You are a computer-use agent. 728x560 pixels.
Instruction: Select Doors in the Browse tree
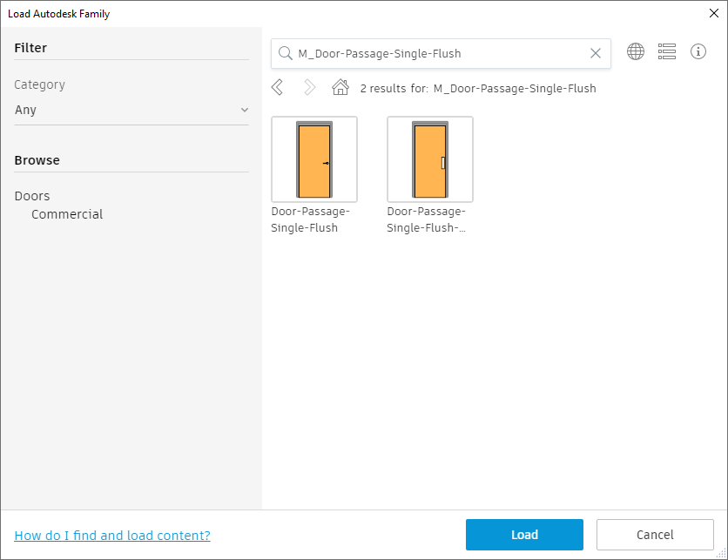[32, 196]
